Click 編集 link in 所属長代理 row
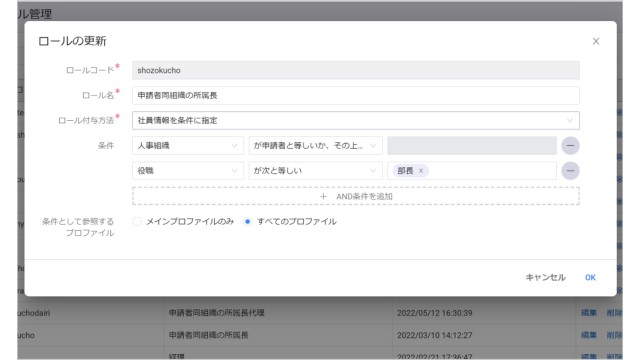The image size is (640, 360). click(x=589, y=313)
